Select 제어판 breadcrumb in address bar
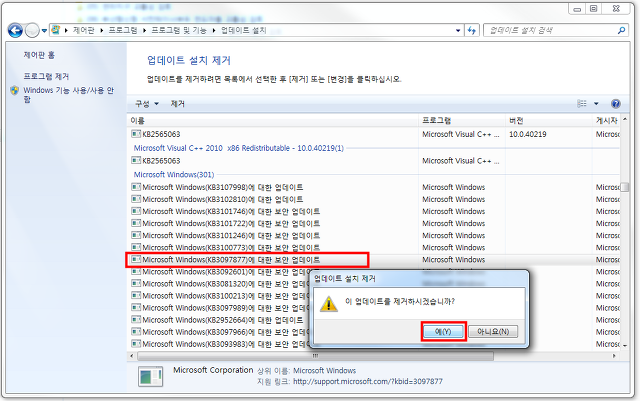This screenshot has height=401, width=640. 84,30
